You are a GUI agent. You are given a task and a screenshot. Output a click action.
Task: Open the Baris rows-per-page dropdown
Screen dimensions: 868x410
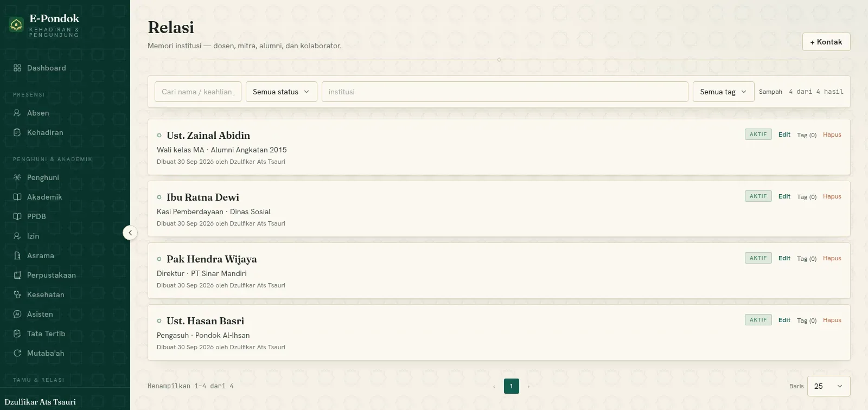828,386
